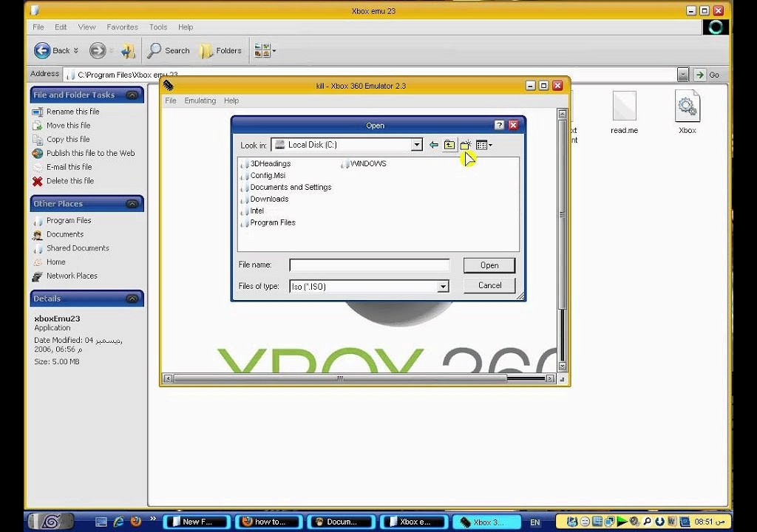The width and height of the screenshot is (757, 532).
Task: Collapse the Other Places panel
Action: 132,204
